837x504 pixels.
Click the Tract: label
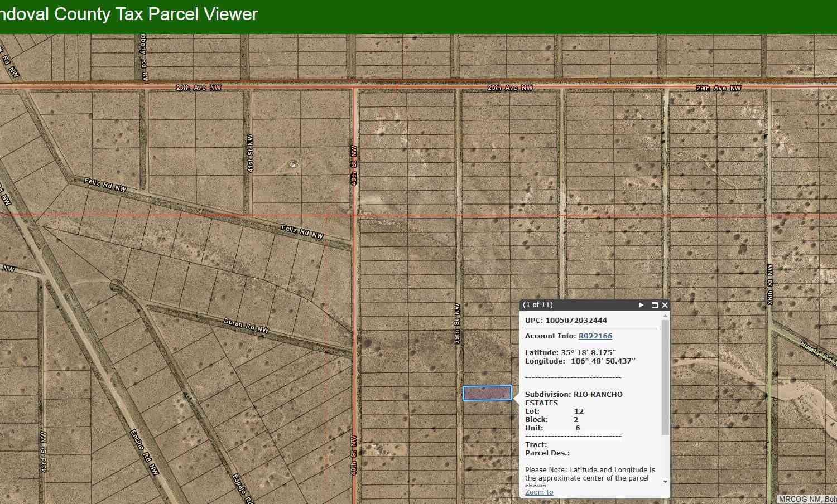[x=536, y=444]
